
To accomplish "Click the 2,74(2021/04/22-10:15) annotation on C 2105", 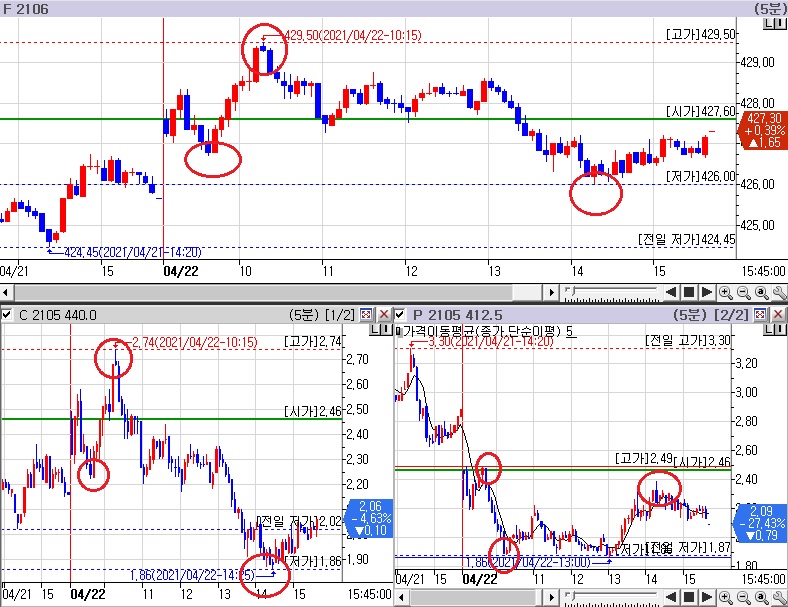I will (194, 342).
